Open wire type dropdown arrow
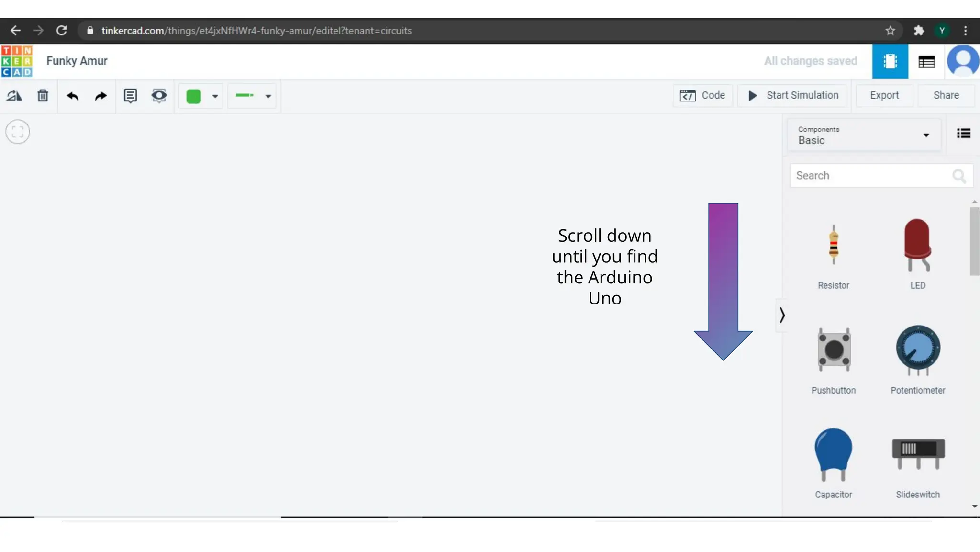 [x=268, y=96]
